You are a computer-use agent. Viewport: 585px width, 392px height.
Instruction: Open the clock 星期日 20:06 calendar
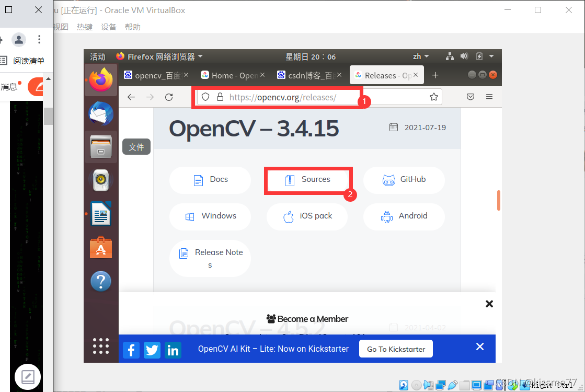pyautogui.click(x=311, y=56)
